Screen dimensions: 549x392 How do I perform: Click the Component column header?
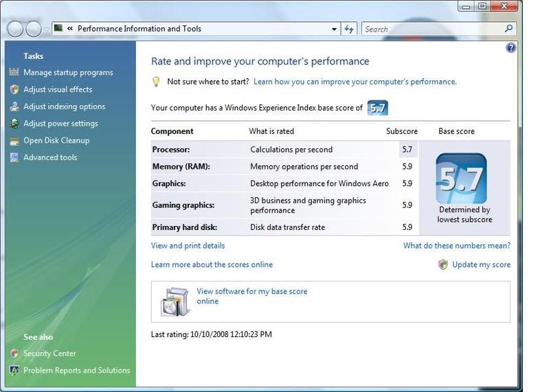[x=172, y=132]
